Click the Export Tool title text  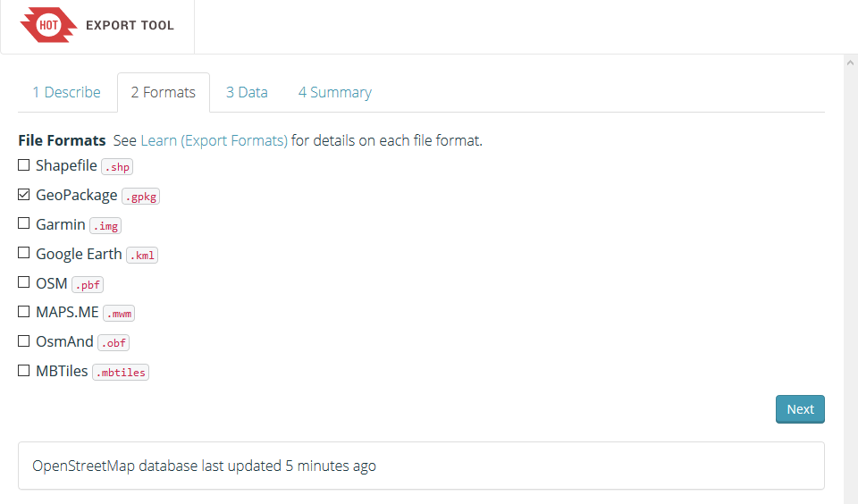[130, 26]
